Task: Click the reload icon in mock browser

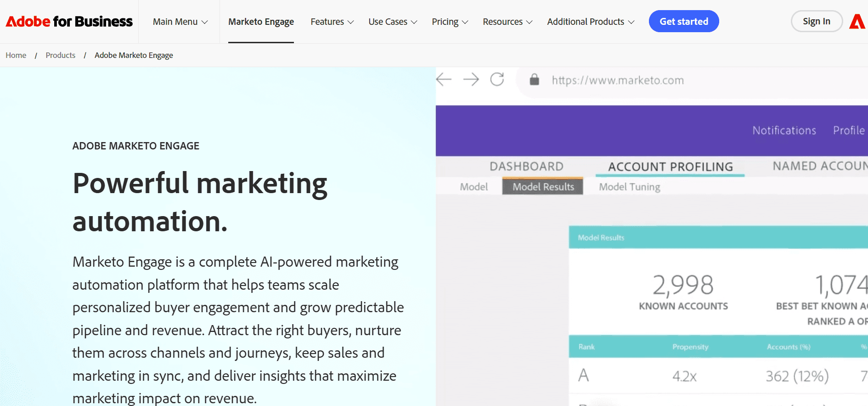Action: pos(497,80)
